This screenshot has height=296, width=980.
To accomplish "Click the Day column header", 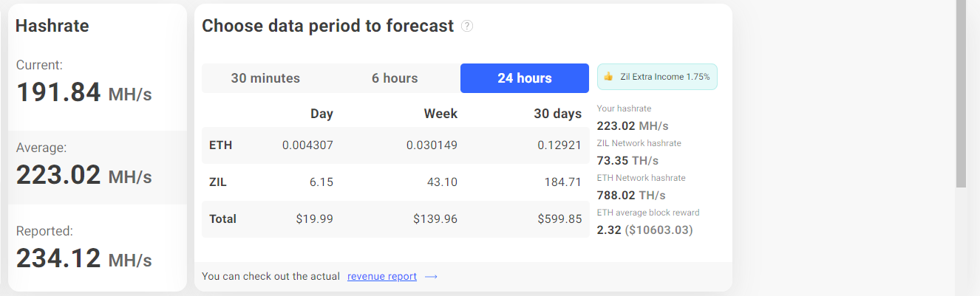I will 321,114.
